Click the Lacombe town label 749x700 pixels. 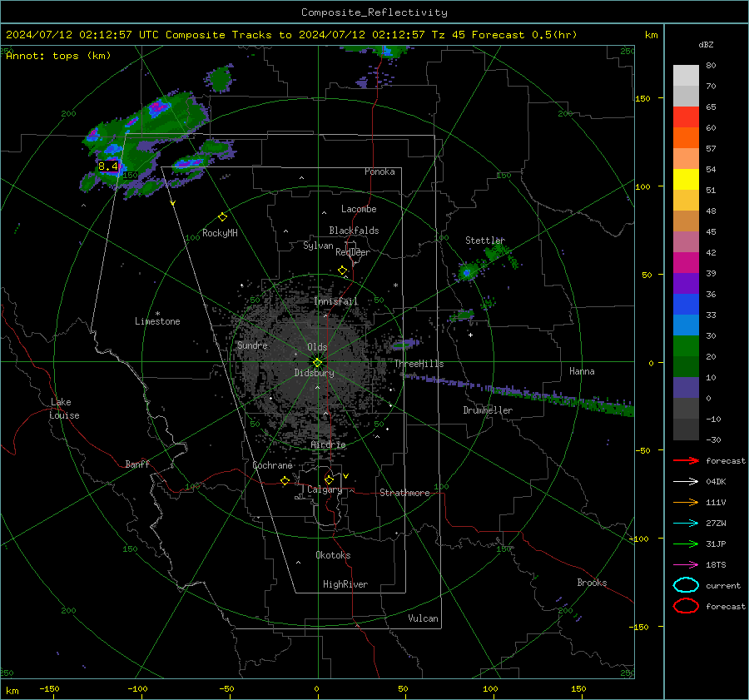359,209
